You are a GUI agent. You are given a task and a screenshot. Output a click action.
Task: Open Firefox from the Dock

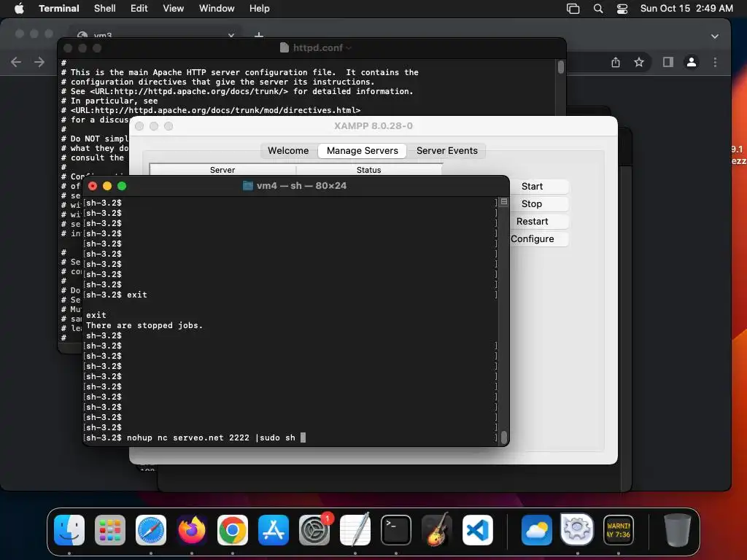point(192,529)
